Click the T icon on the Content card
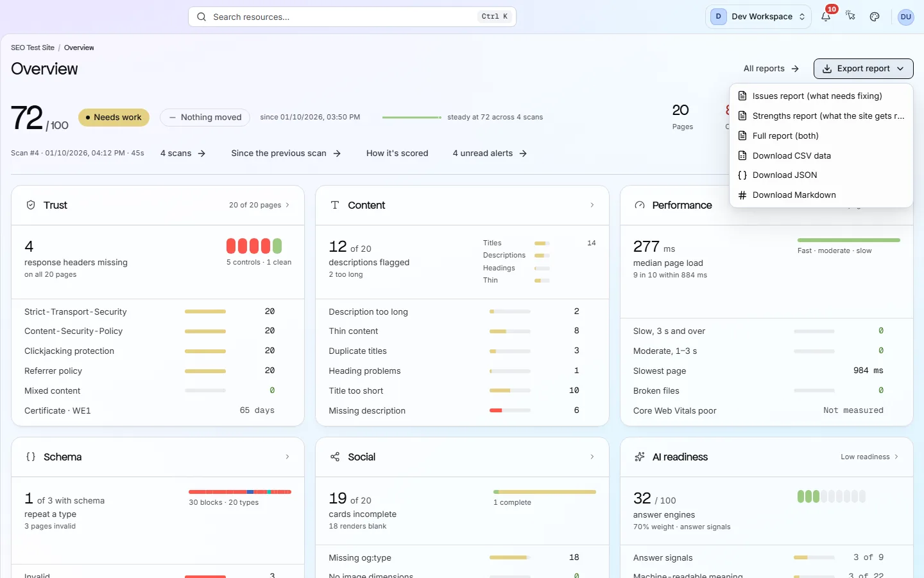Image resolution: width=924 pixels, height=578 pixels. pos(335,205)
